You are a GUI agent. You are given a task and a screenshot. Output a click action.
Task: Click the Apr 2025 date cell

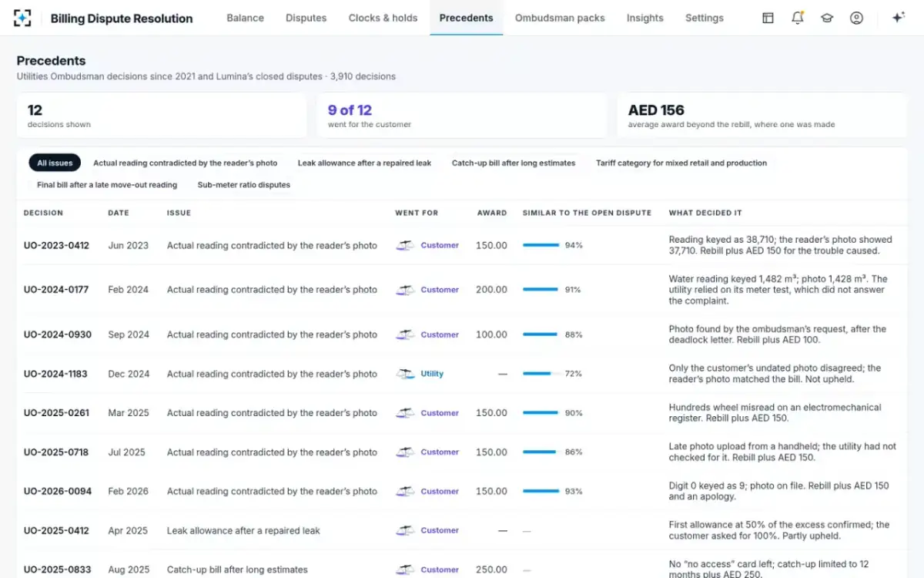[128, 530]
